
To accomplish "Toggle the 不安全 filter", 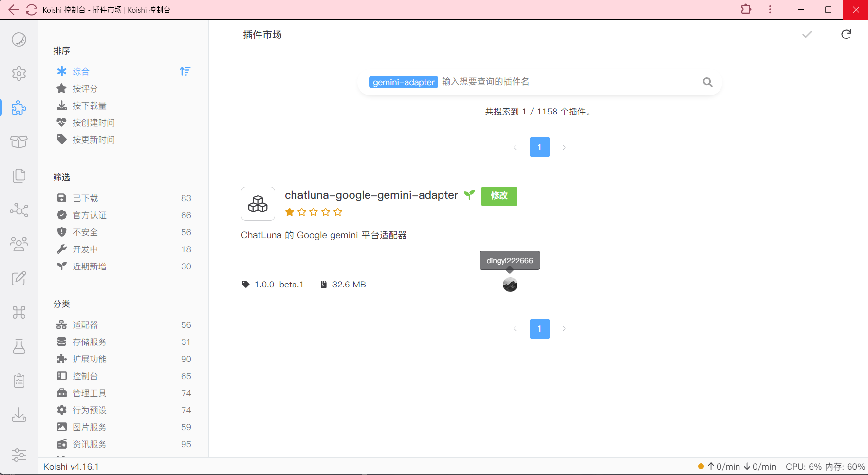I will [x=85, y=232].
